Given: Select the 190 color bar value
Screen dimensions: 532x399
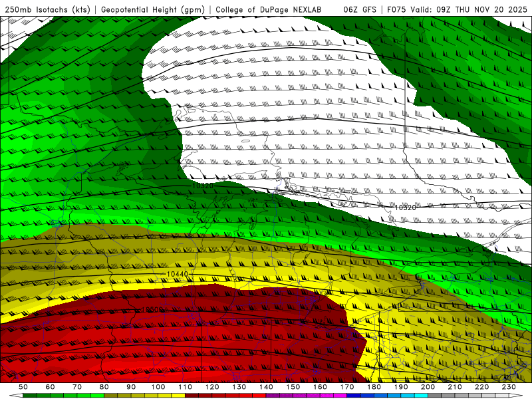Looking at the screenshot, I should pyautogui.click(x=401, y=387).
